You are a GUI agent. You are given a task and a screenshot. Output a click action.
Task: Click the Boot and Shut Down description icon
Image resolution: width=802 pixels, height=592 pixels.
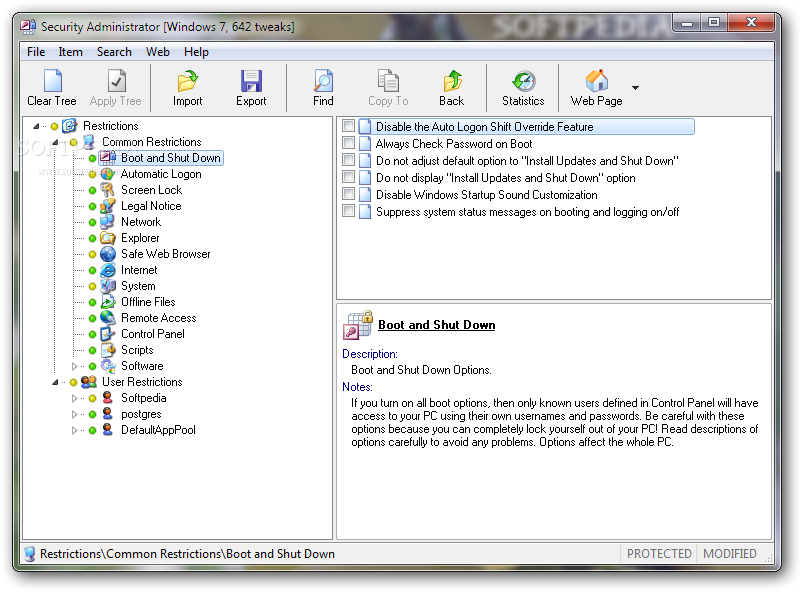click(x=358, y=325)
